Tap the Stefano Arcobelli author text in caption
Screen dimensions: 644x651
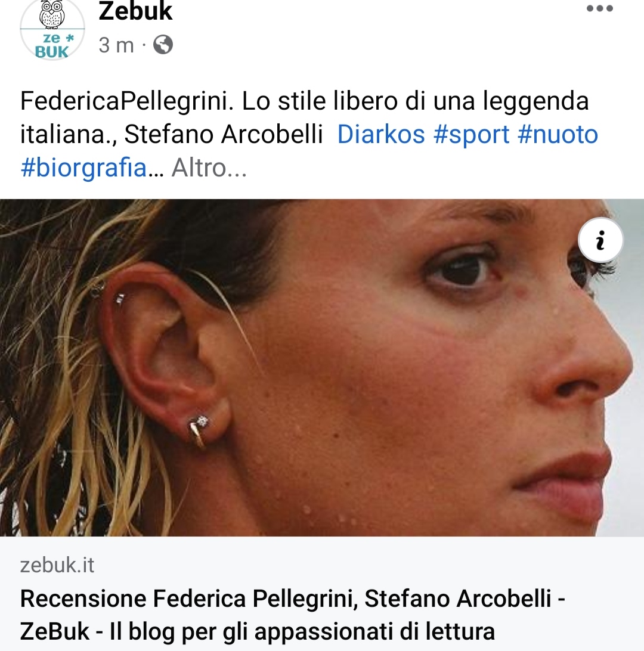pyautogui.click(x=224, y=135)
